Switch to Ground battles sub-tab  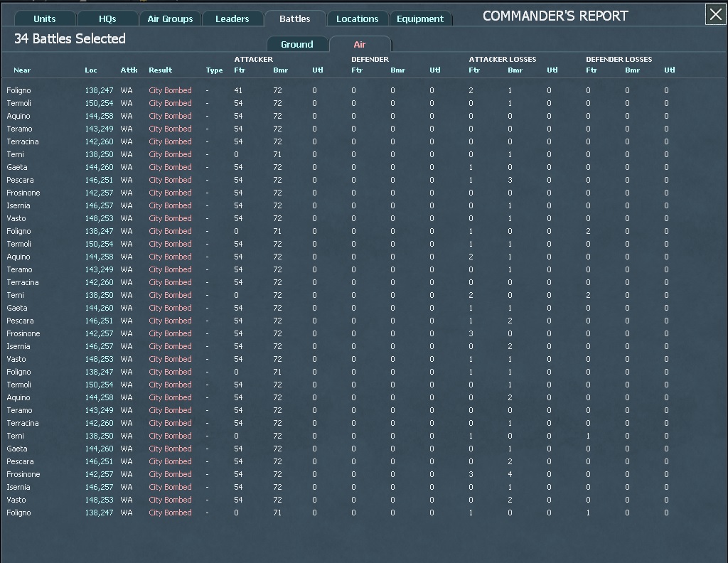(297, 44)
